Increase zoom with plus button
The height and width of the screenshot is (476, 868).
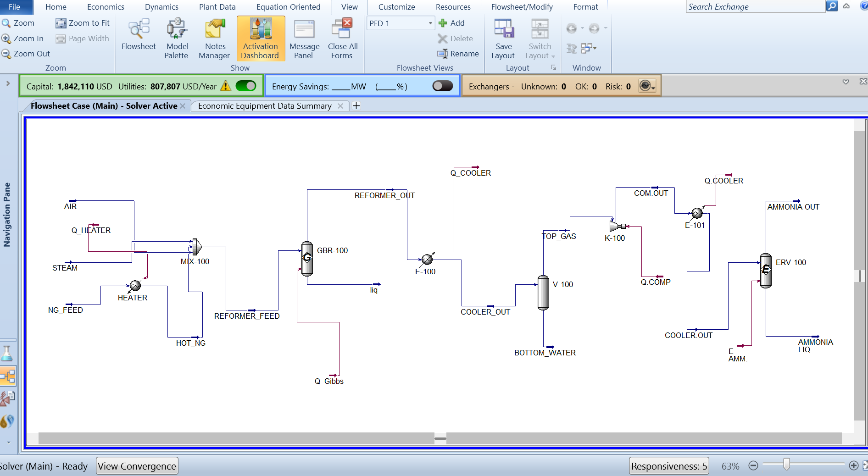853,465
